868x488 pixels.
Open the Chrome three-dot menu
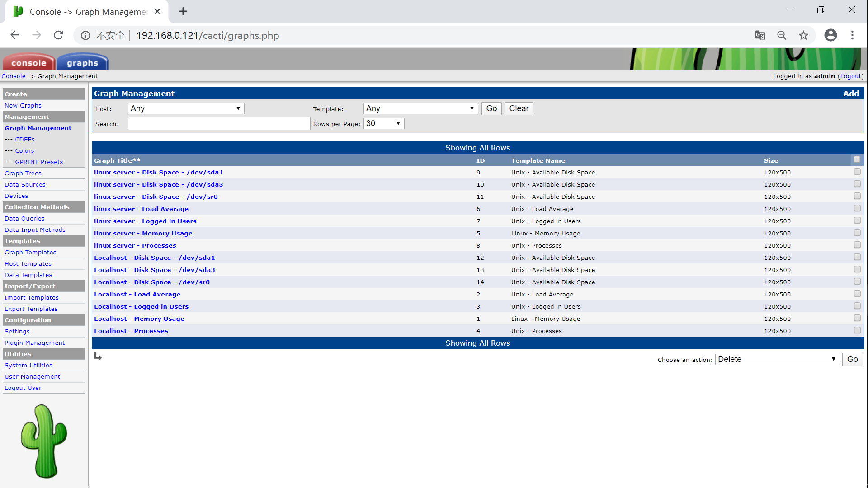(852, 35)
